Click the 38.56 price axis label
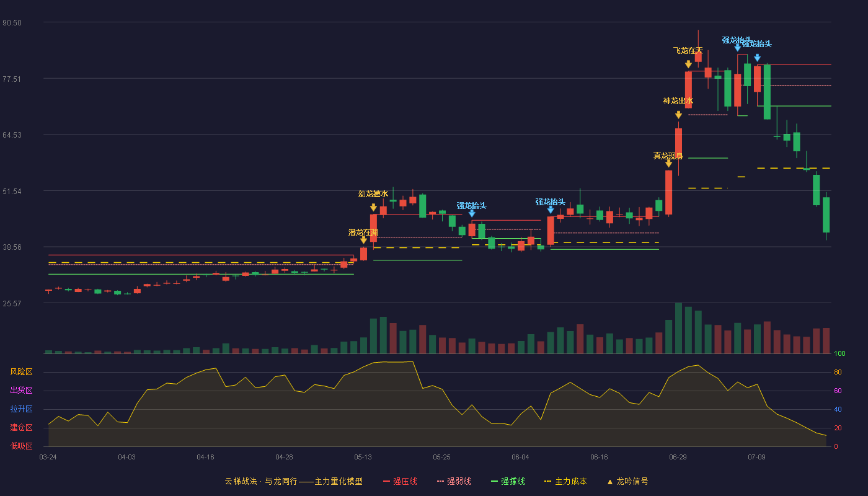 click(x=12, y=247)
